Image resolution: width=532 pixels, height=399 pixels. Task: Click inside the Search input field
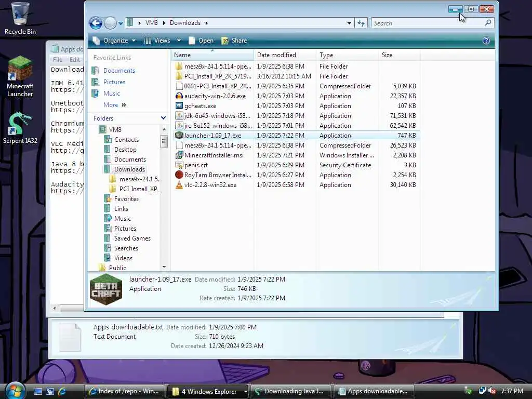(428, 23)
